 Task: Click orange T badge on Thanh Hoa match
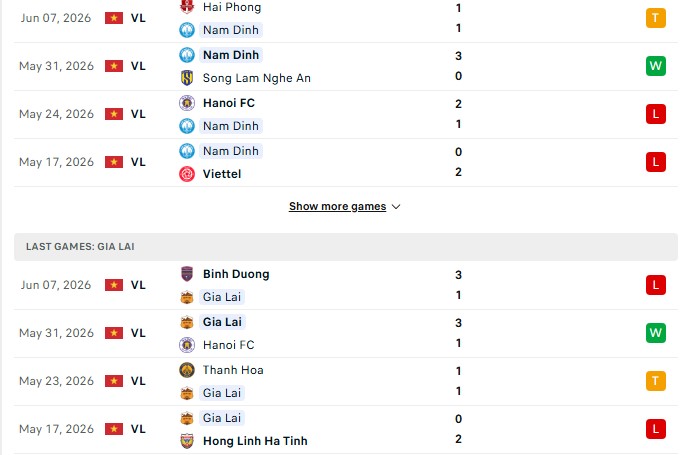tap(656, 381)
